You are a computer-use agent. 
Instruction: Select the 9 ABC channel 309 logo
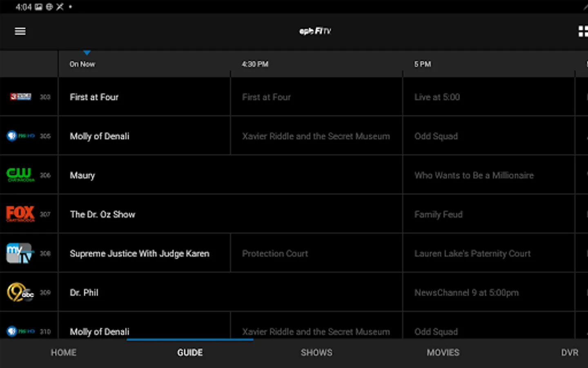20,292
